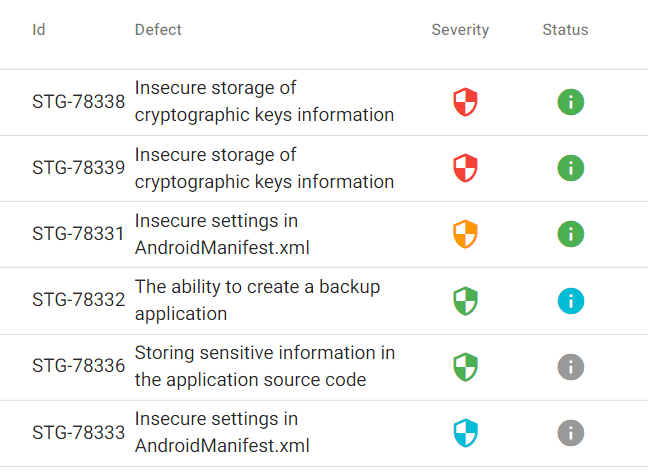Click red severity shield for STG-78339
This screenshot has height=475, width=655.
pyautogui.click(x=465, y=168)
